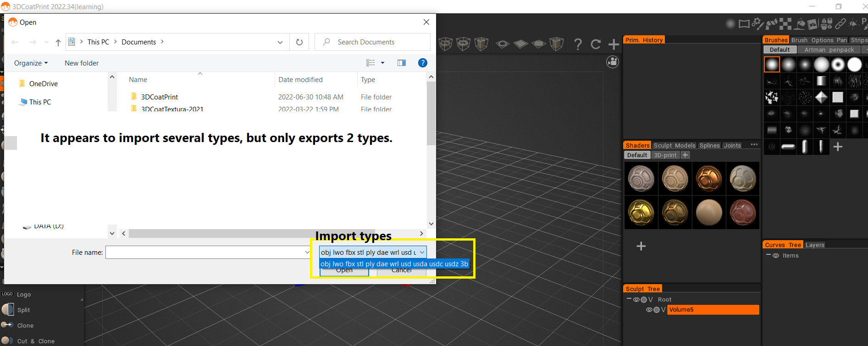Switch to the Splines tab
Viewport: 868px width, 346px height.
tap(709, 145)
